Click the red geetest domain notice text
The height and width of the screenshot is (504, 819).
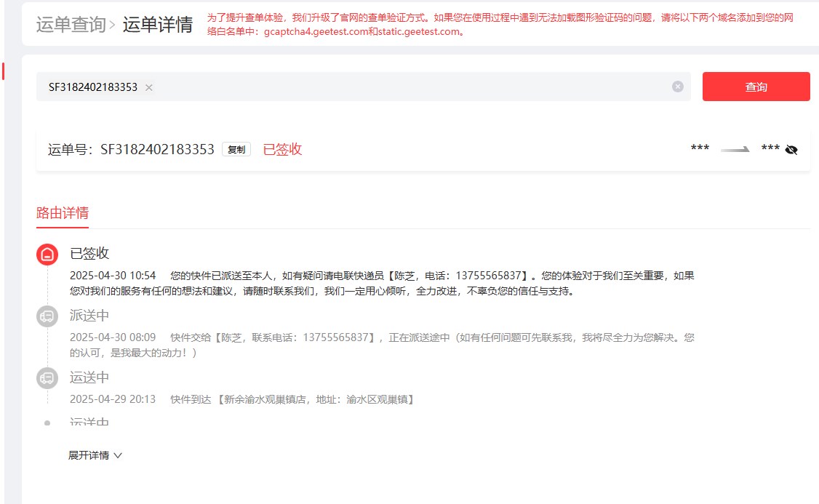click(x=500, y=25)
